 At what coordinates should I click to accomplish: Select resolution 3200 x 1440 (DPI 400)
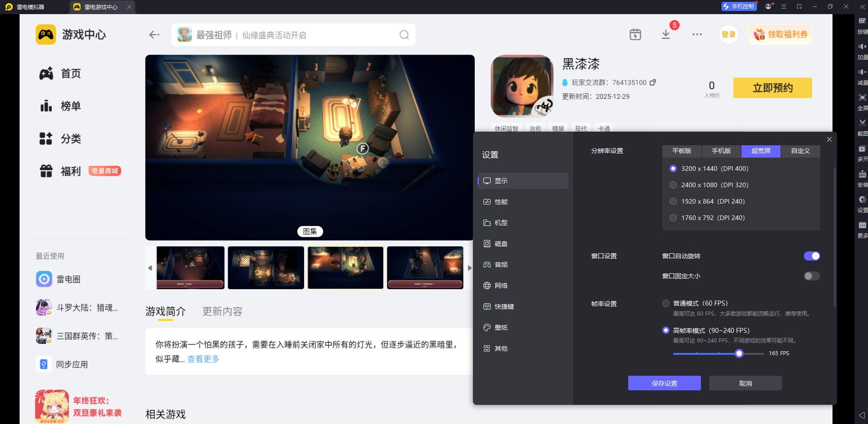(709, 169)
